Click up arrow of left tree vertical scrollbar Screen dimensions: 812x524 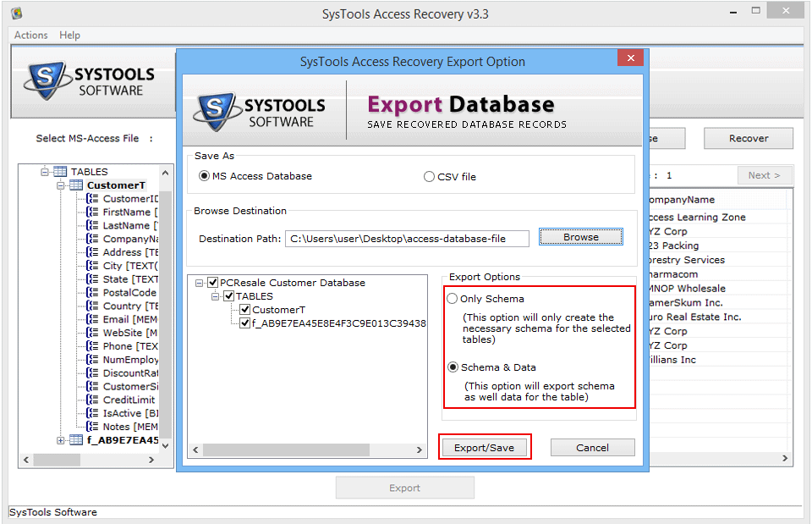click(165, 173)
